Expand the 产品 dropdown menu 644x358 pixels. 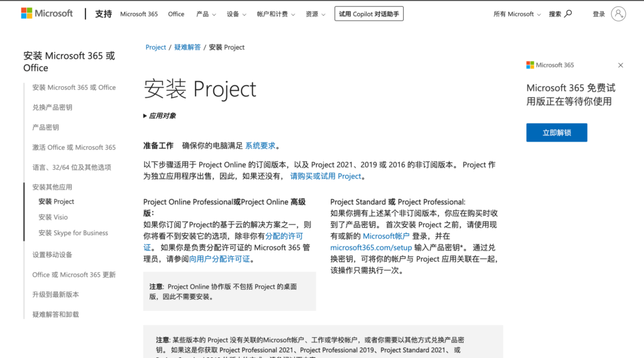206,14
